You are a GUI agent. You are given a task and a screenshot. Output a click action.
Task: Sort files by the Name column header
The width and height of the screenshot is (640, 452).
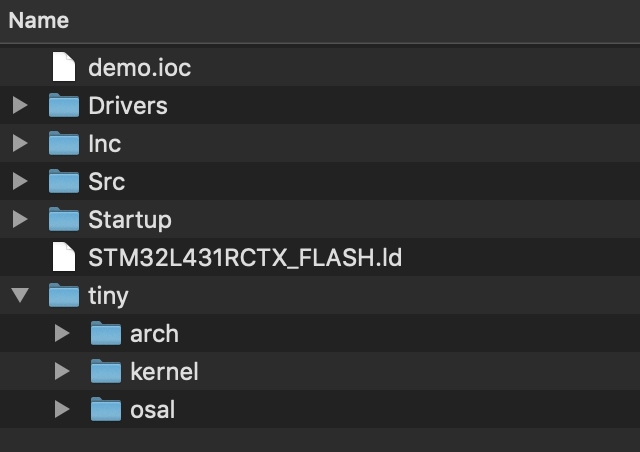click(39, 21)
